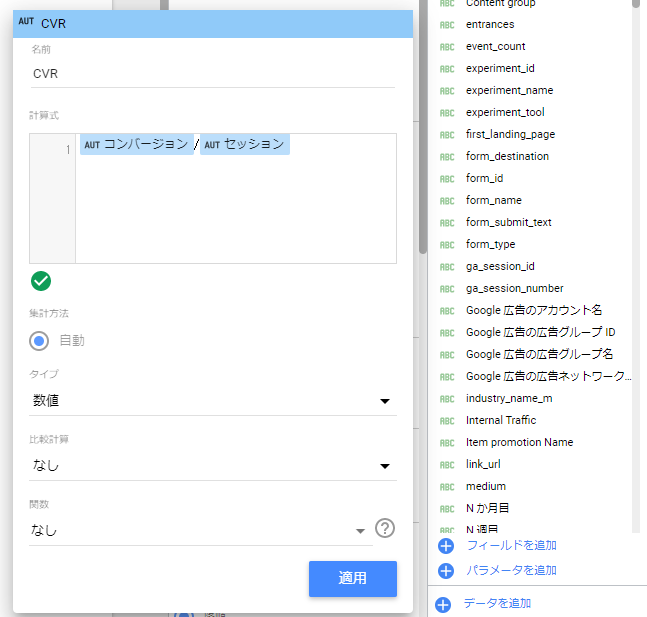This screenshot has width=647, height=617.
Task: Click the plus icon for フィールドを追加
Action: pyautogui.click(x=444, y=545)
